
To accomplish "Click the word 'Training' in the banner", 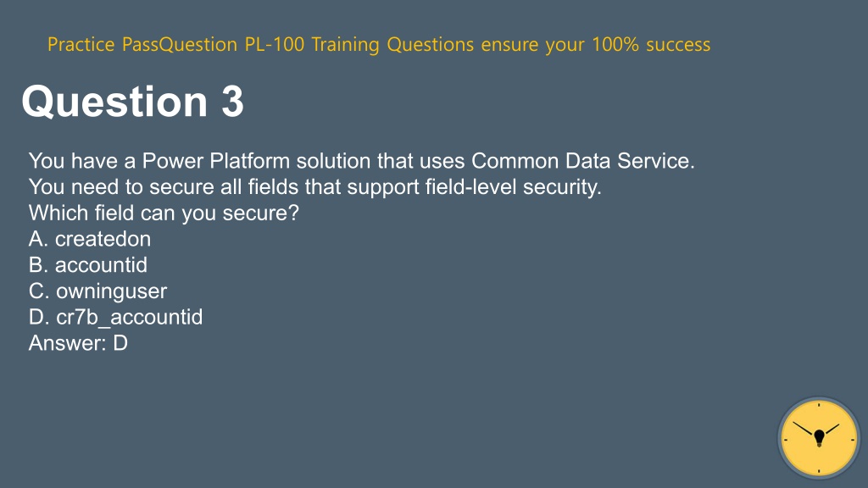I will pos(346,44).
